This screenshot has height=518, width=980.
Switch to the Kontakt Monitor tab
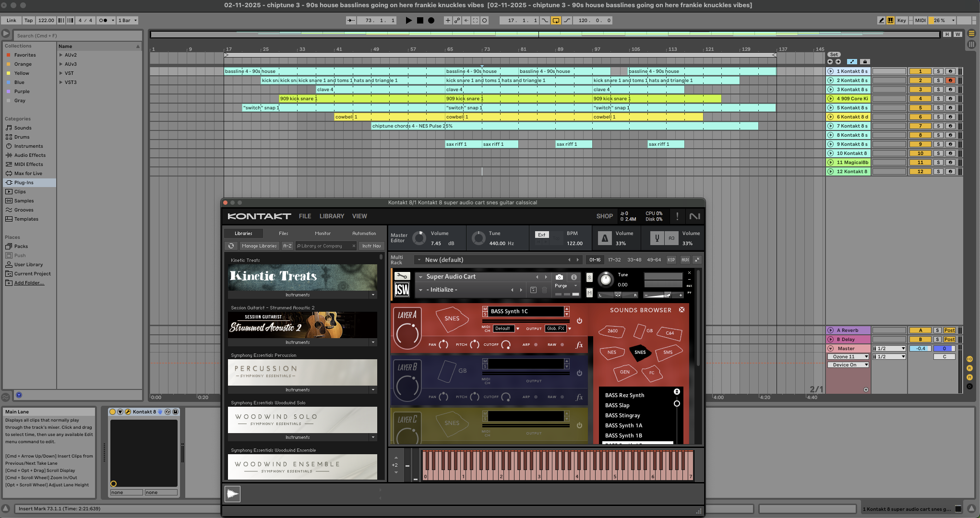[323, 233]
